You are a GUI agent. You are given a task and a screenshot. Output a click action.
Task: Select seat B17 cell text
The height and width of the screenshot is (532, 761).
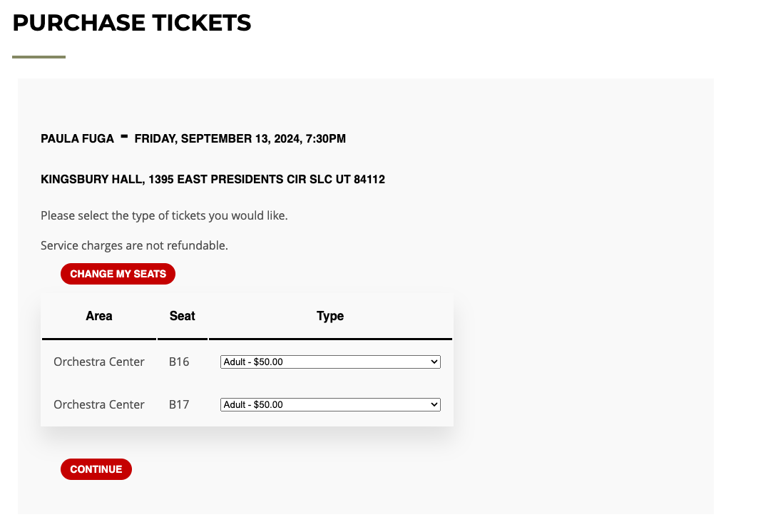(x=179, y=405)
